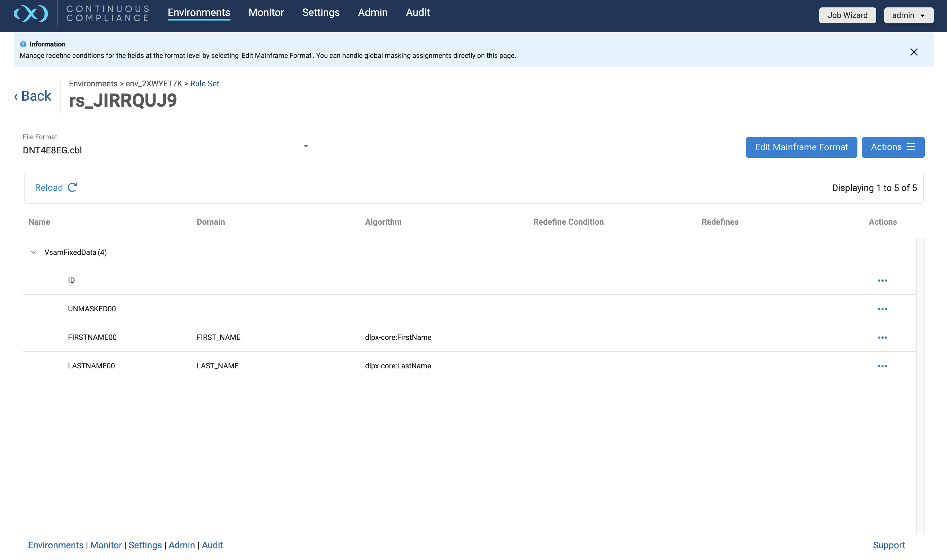Click the Reload refresh icon
This screenshot has width=947, height=560.
pos(72,188)
